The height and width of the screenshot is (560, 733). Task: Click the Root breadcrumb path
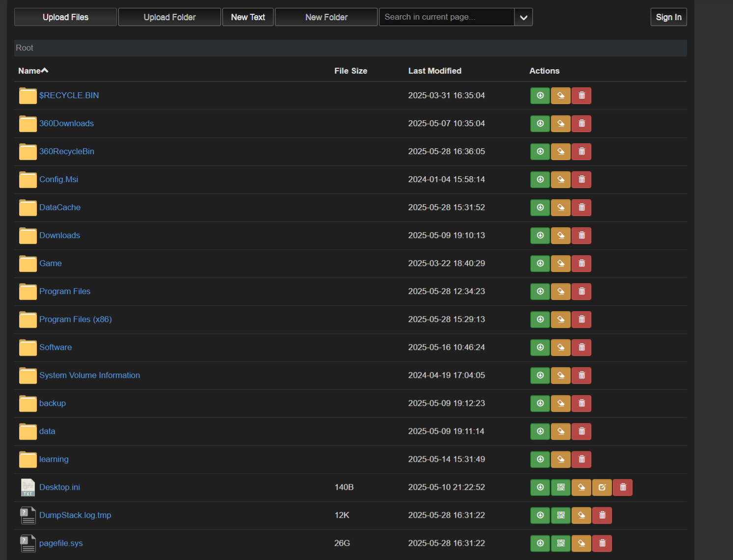25,48
